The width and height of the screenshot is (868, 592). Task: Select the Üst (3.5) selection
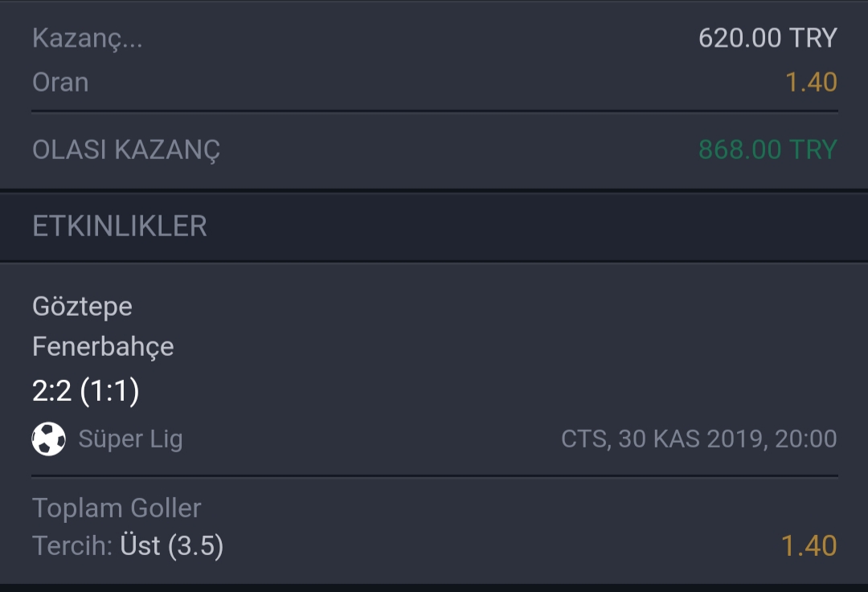[172, 545]
